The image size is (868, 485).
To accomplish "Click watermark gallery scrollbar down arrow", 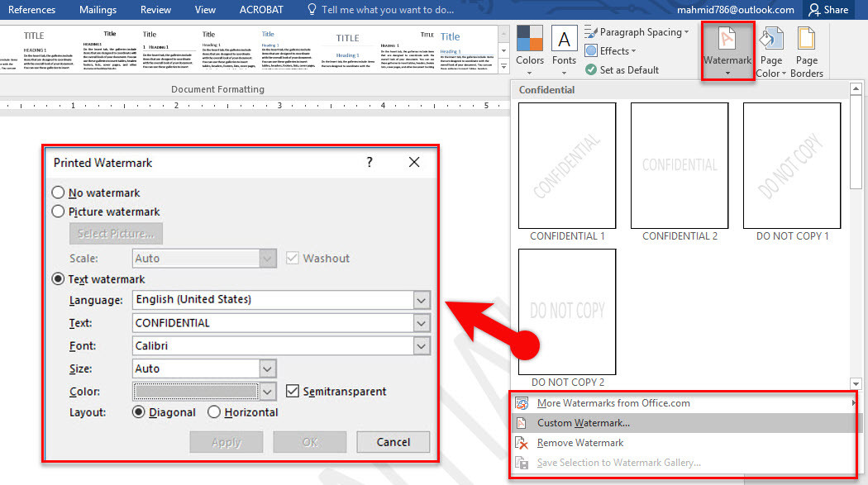I will pos(856,383).
